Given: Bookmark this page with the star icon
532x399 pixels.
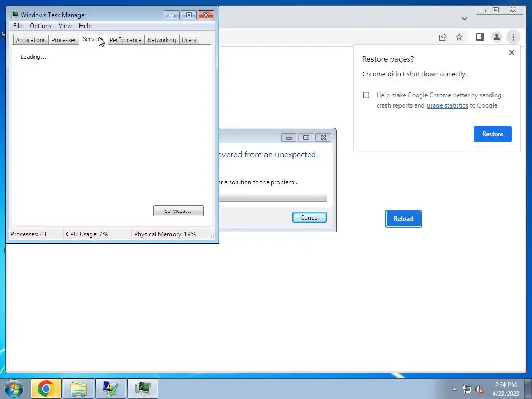Looking at the screenshot, I should 459,37.
